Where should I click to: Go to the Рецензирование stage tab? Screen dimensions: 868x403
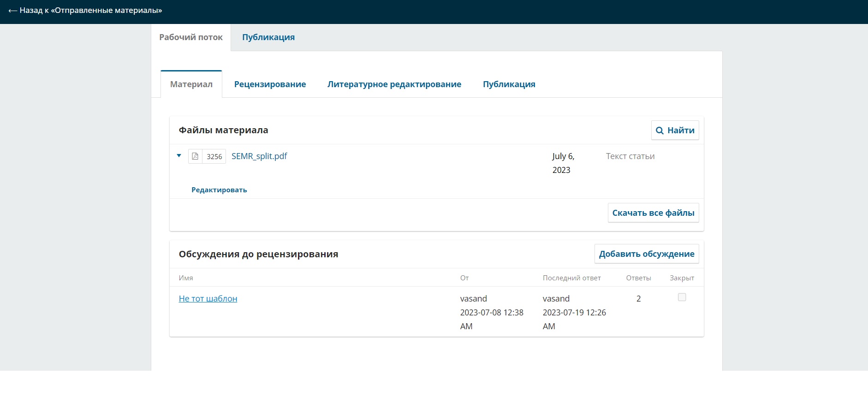coord(270,84)
